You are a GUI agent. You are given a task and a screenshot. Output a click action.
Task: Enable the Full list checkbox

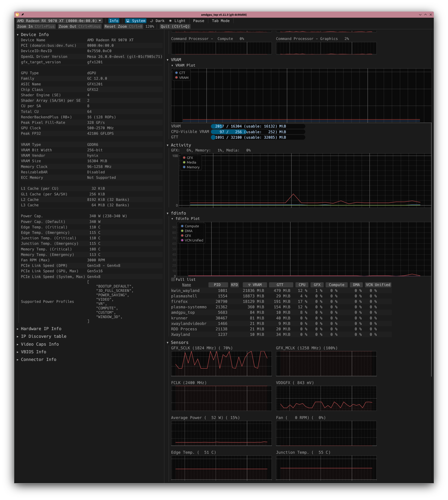click(173, 279)
